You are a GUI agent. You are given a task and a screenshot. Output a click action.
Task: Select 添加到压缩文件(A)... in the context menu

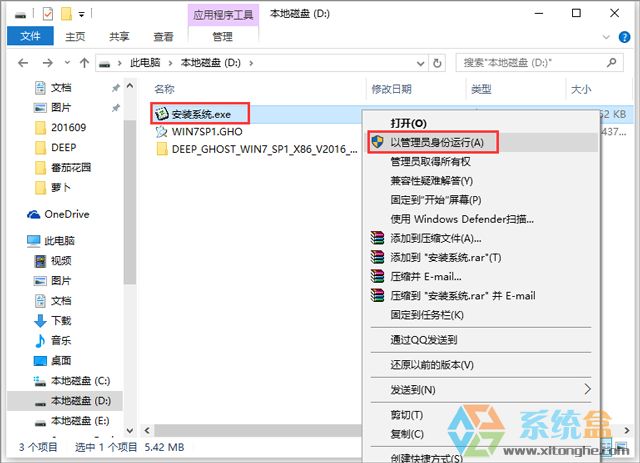(435, 238)
